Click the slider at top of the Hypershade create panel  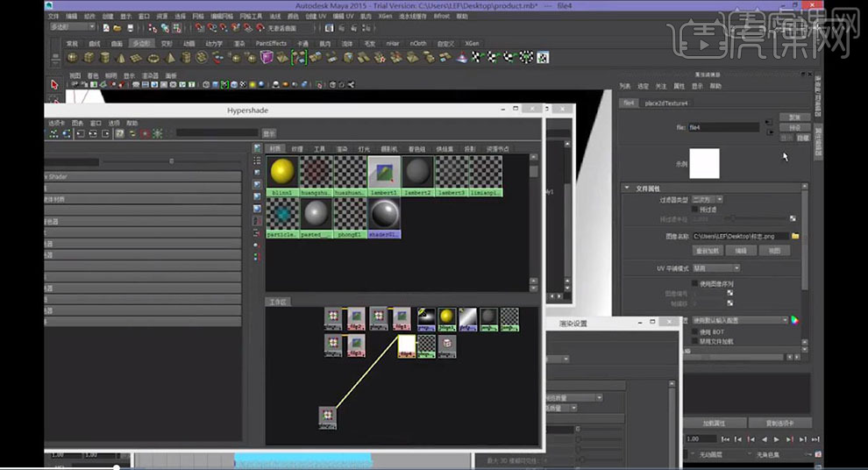[x=172, y=161]
